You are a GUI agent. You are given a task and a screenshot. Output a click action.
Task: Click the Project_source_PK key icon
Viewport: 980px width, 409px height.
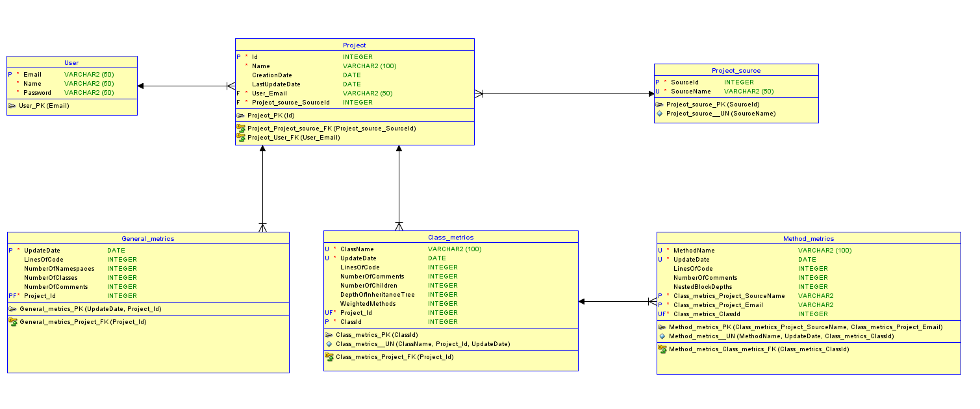pos(659,104)
